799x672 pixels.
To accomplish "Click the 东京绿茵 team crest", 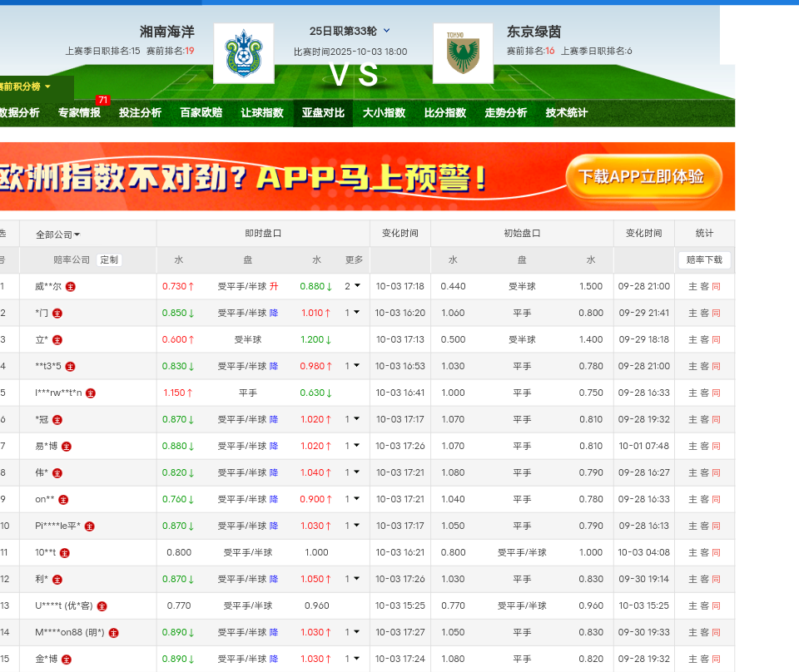I will pyautogui.click(x=463, y=53).
